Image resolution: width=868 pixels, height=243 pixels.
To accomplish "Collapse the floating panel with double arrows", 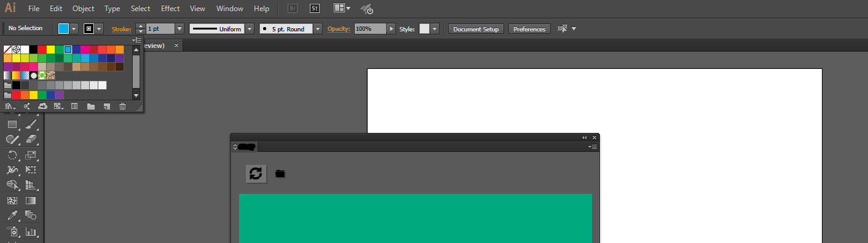I will (585, 138).
